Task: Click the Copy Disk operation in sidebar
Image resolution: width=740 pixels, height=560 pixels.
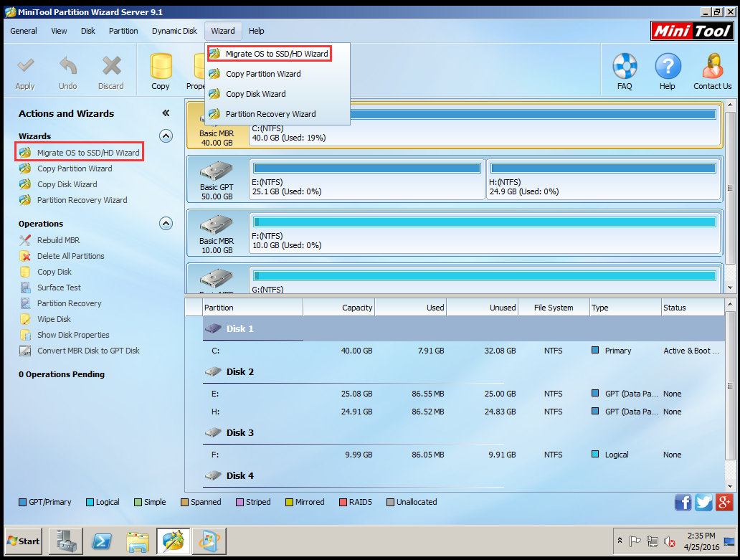Action: [45, 272]
